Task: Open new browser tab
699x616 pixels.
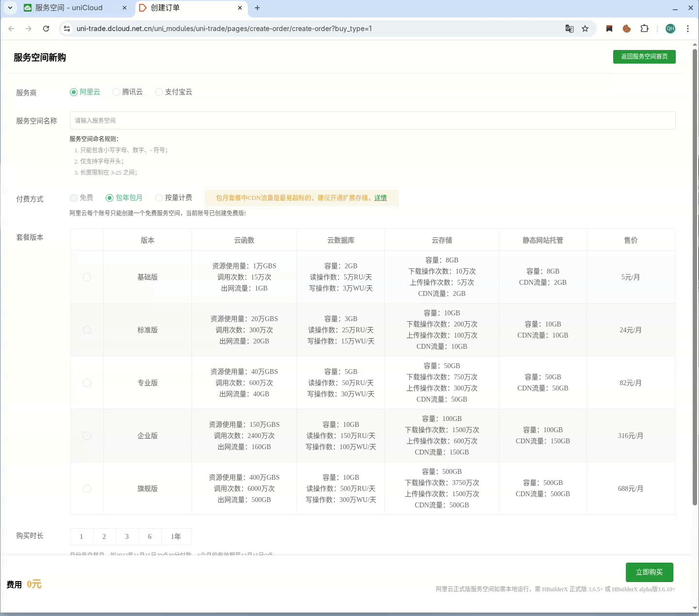Action: pos(257,8)
